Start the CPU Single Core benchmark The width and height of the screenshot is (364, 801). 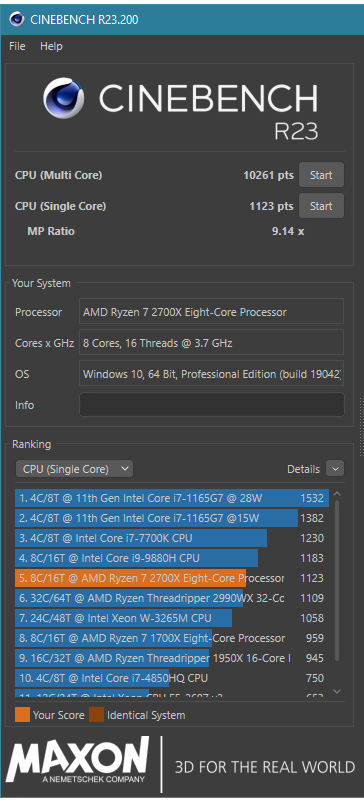[321, 206]
